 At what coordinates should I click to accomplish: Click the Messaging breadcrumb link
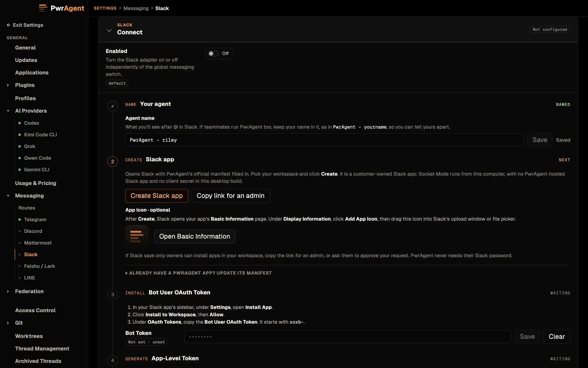pos(136,8)
